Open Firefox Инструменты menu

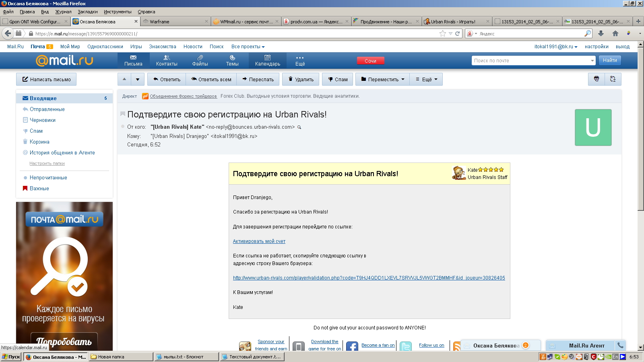click(x=118, y=12)
